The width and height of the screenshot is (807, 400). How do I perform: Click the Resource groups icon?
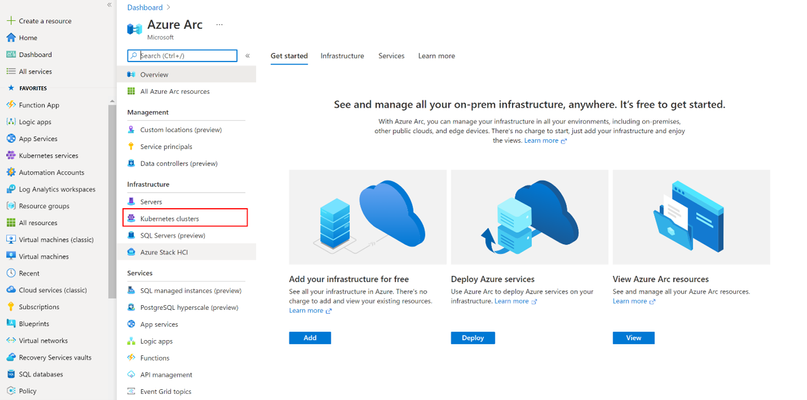click(10, 206)
